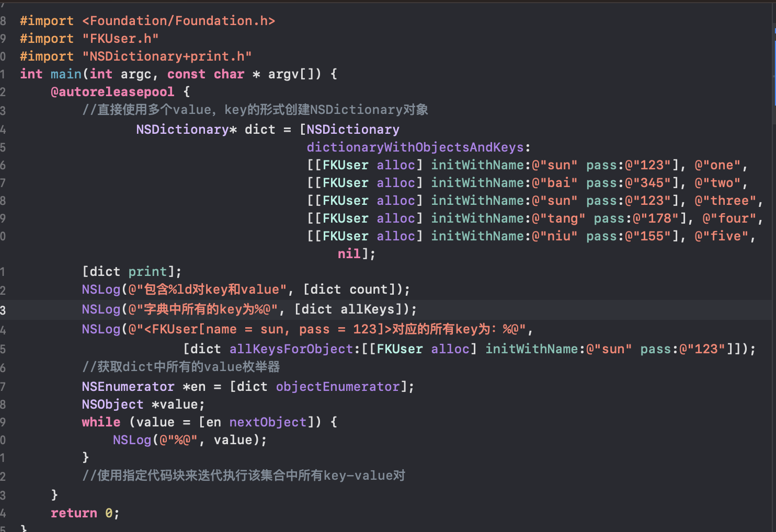Click the comment about iterating key-value pairs
The width and height of the screenshot is (776, 532).
(244, 476)
